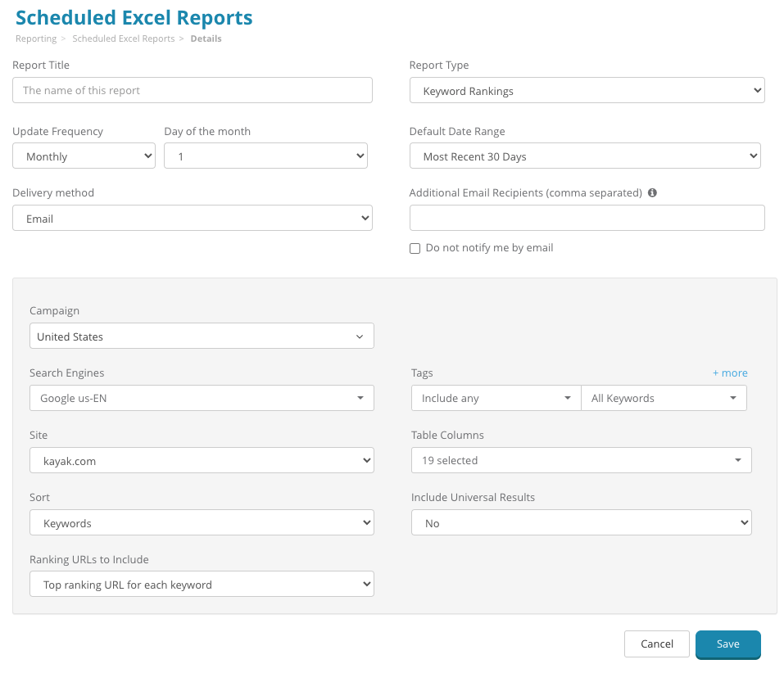Viewport: 784px width, 673px height.
Task: Open the Default Date Range dropdown
Action: coord(585,156)
